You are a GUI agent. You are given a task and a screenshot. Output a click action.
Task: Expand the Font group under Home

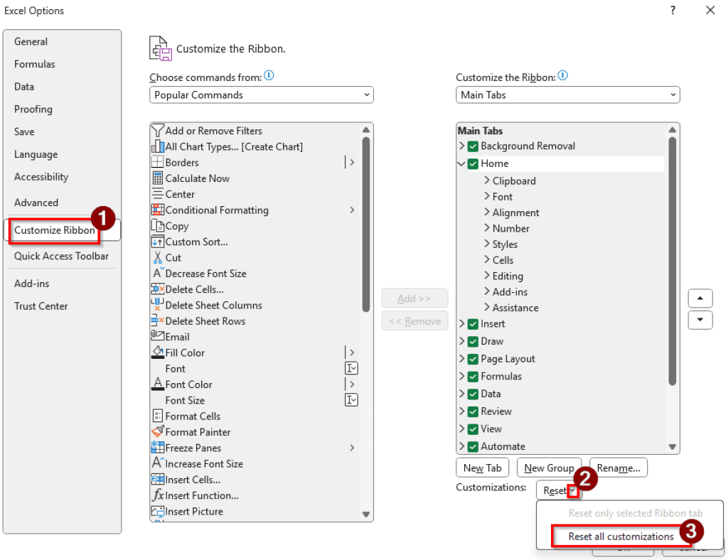(x=488, y=196)
